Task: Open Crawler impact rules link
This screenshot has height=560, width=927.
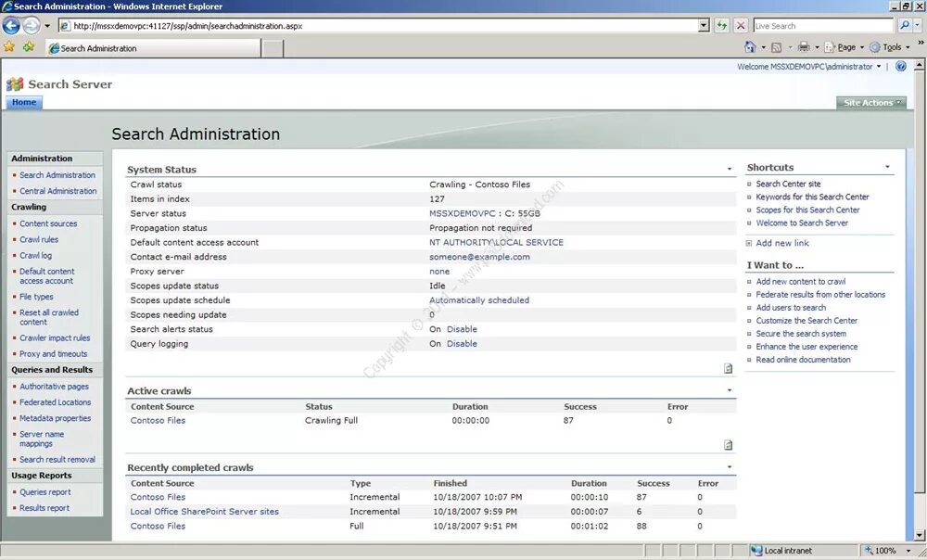Action: point(55,338)
